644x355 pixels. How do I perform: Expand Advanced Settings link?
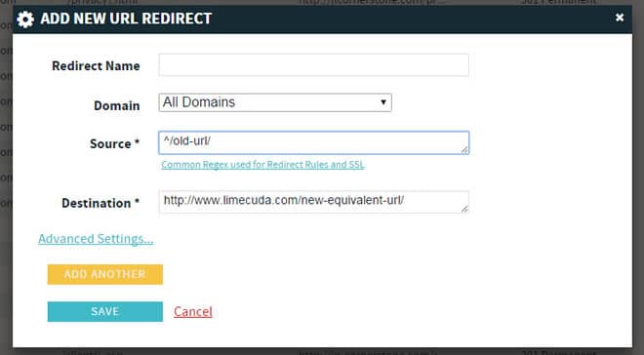pyautogui.click(x=96, y=239)
